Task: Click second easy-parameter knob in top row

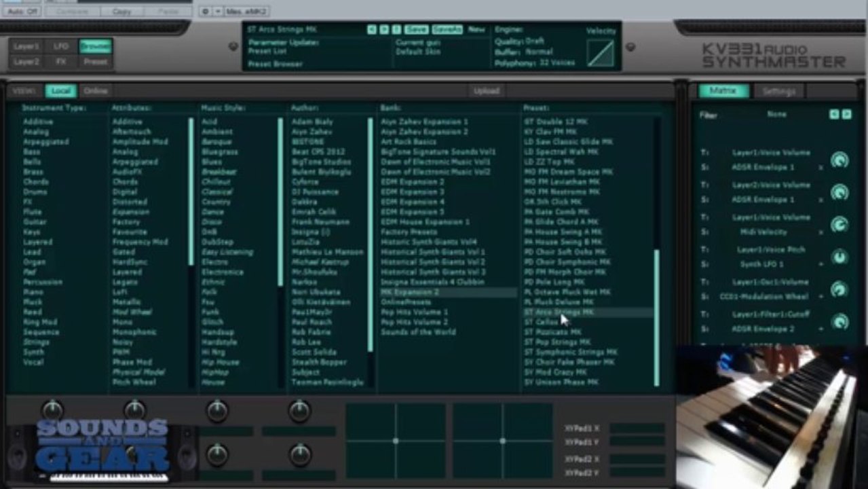Action: [x=134, y=410]
